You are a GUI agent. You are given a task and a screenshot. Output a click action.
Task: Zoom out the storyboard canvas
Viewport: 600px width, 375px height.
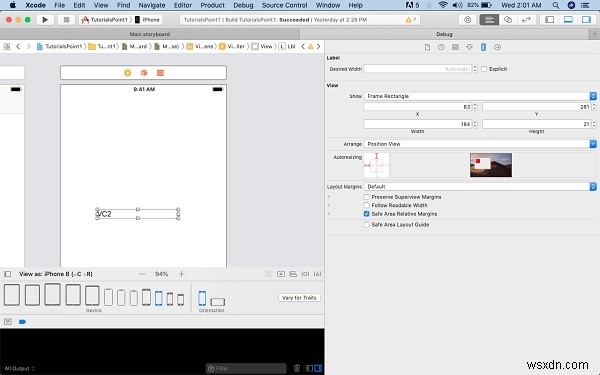(x=142, y=274)
